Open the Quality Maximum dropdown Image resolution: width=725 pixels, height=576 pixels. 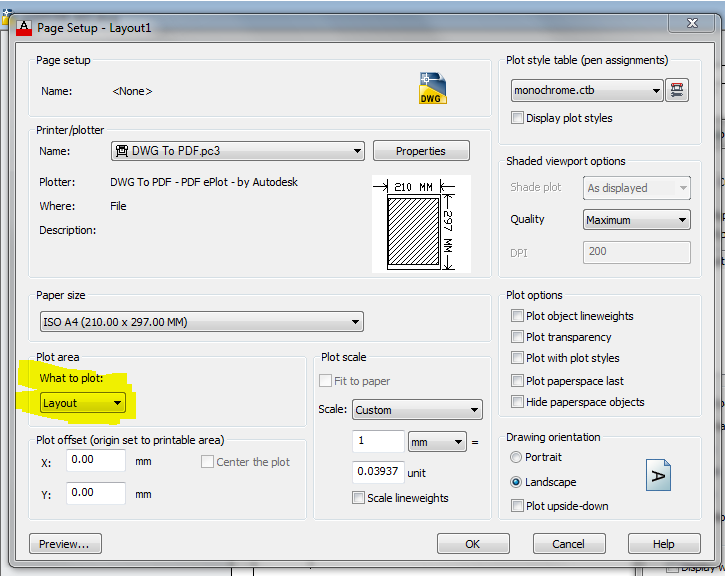(637, 220)
